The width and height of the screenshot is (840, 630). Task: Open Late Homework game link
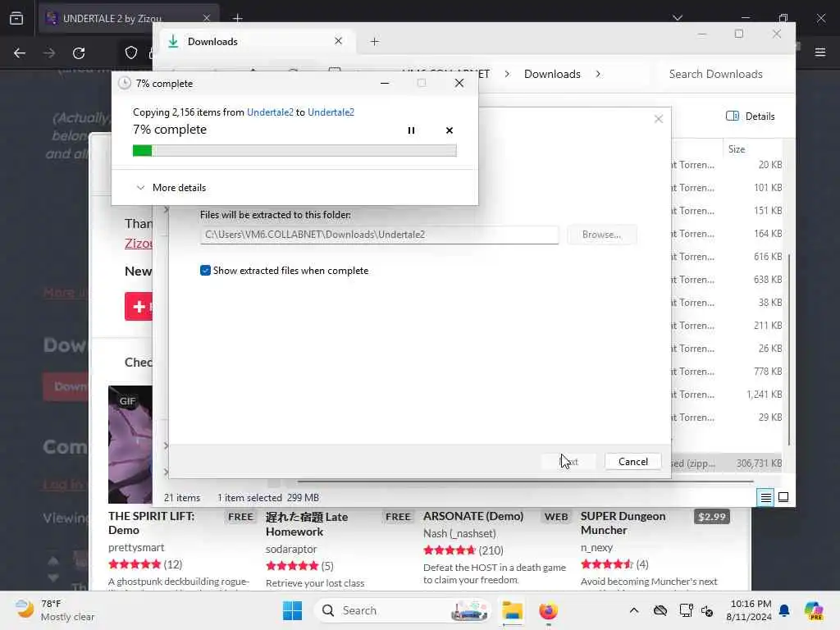(x=307, y=524)
